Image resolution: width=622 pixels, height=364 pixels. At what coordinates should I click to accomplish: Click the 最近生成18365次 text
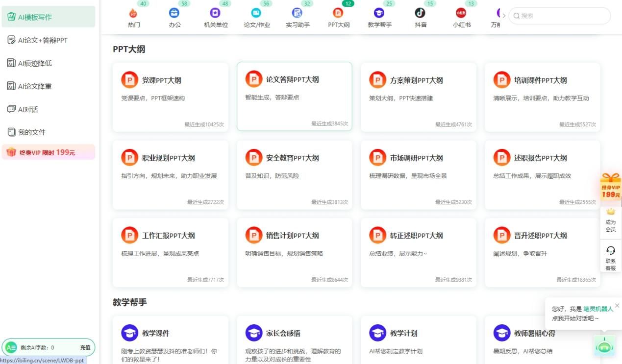tap(576, 280)
